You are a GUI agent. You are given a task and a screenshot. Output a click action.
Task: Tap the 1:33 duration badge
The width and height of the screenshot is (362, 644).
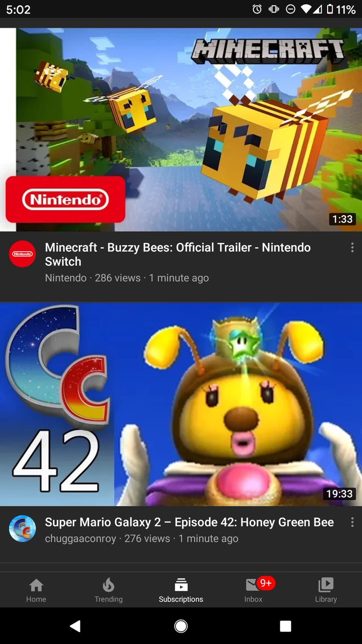pyautogui.click(x=342, y=219)
